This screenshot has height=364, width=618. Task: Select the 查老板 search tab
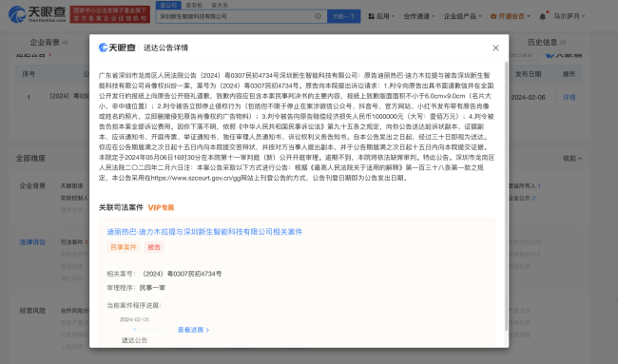coord(194,5)
